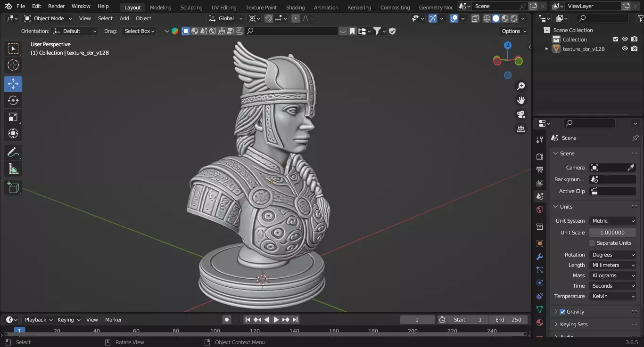Click the Pan view hand icon

(521, 100)
